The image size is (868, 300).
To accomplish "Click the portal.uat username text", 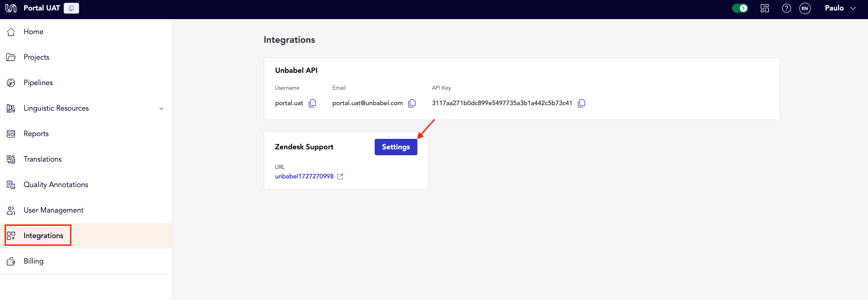I will point(289,103).
